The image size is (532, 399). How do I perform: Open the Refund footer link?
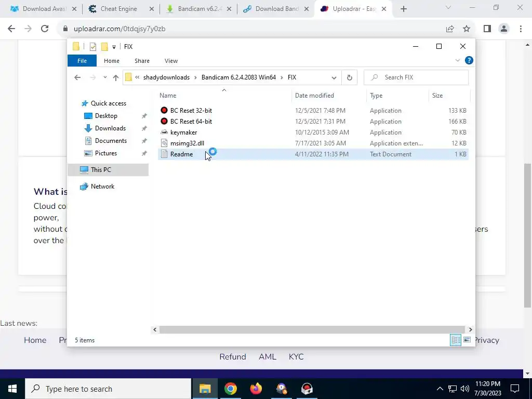tap(233, 356)
